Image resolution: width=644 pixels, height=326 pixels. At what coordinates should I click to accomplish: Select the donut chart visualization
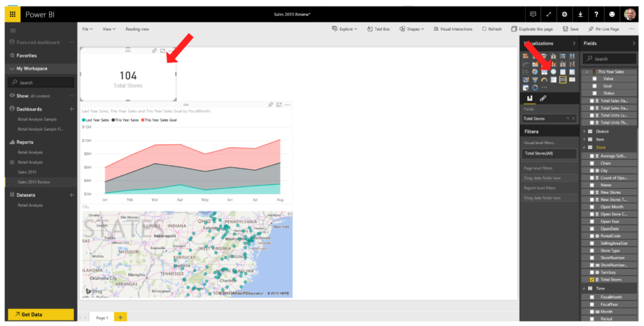click(535, 87)
